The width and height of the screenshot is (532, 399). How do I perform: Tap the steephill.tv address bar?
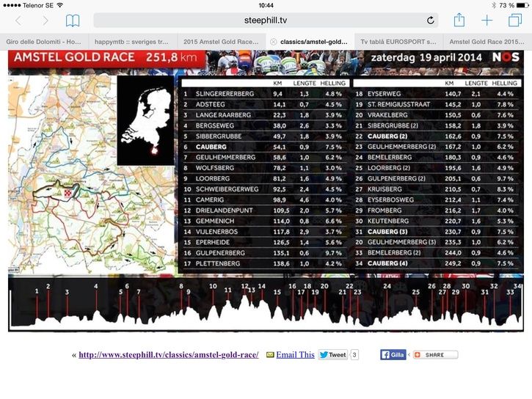coord(266,21)
